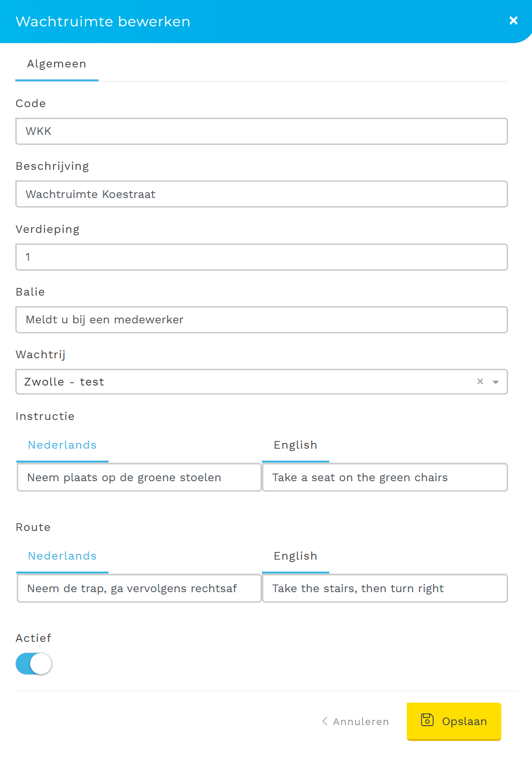Click the Verdieping field
The width and height of the screenshot is (532, 761).
261,257
